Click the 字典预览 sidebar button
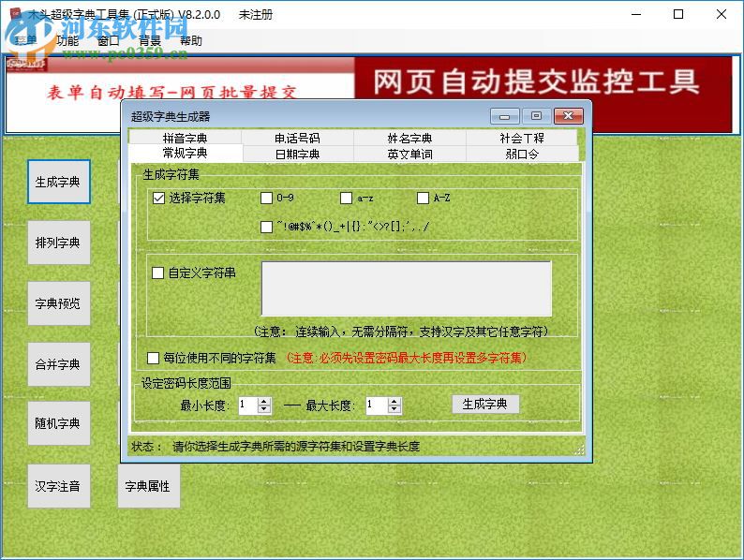This screenshot has height=560, width=744. [x=59, y=303]
